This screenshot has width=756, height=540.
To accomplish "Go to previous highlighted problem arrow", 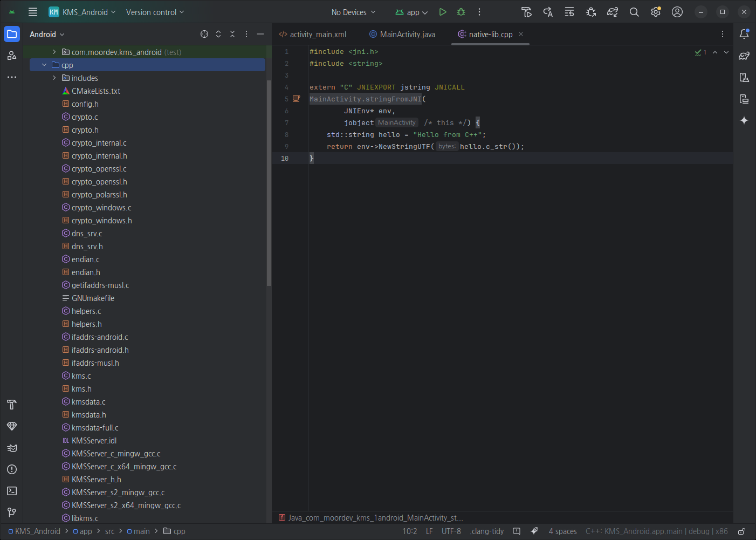I will tap(715, 52).
